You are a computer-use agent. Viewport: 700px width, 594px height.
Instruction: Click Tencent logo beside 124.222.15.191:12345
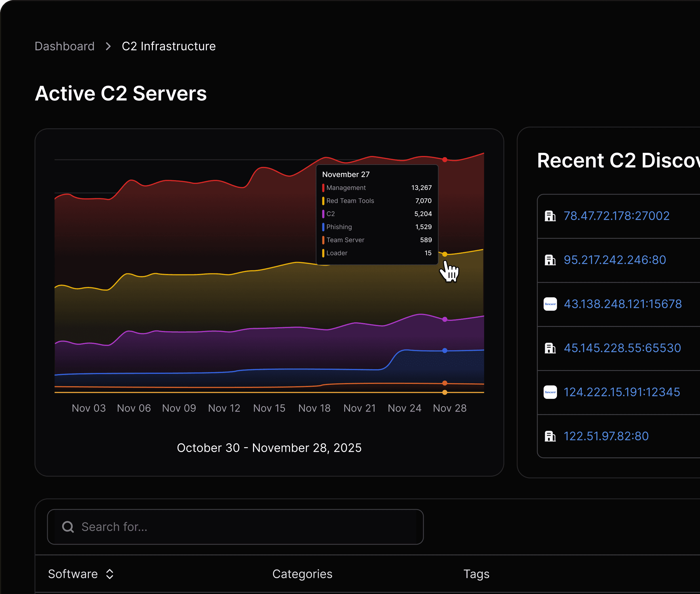(x=550, y=392)
